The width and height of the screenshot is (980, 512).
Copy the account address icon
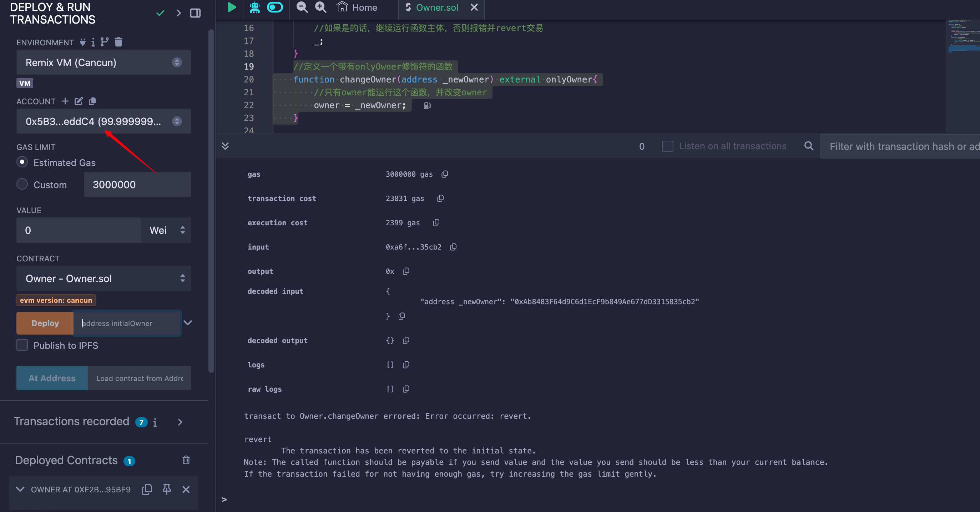click(x=92, y=101)
